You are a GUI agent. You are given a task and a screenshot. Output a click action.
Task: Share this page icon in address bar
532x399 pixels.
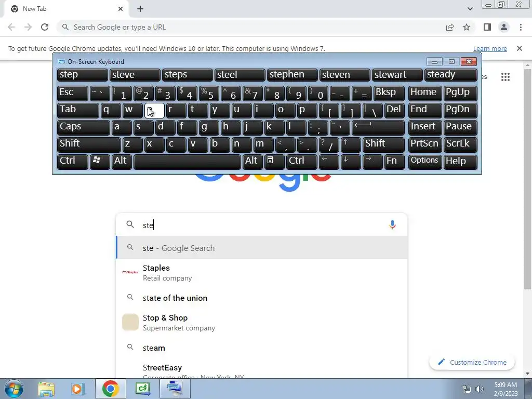[x=450, y=27]
